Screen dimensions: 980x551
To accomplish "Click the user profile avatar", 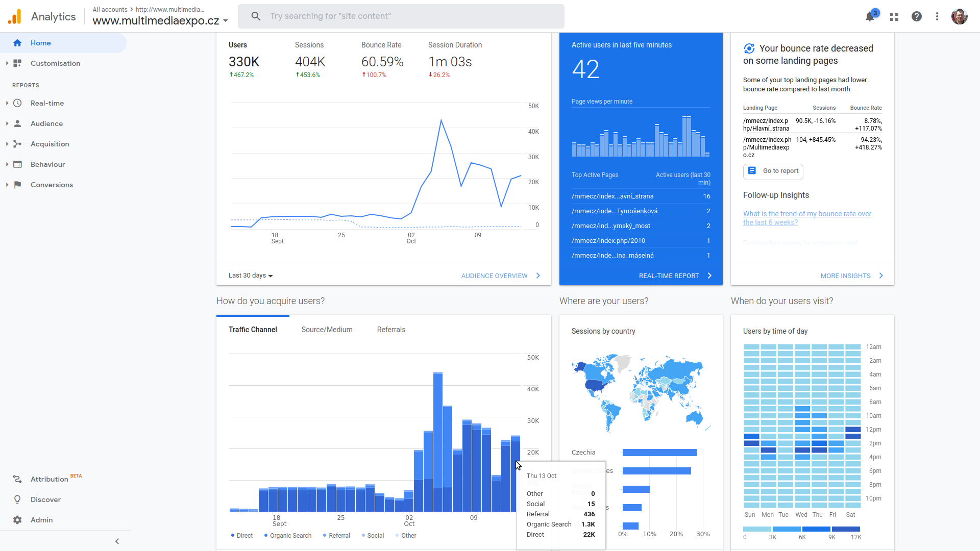I will click(x=959, y=16).
